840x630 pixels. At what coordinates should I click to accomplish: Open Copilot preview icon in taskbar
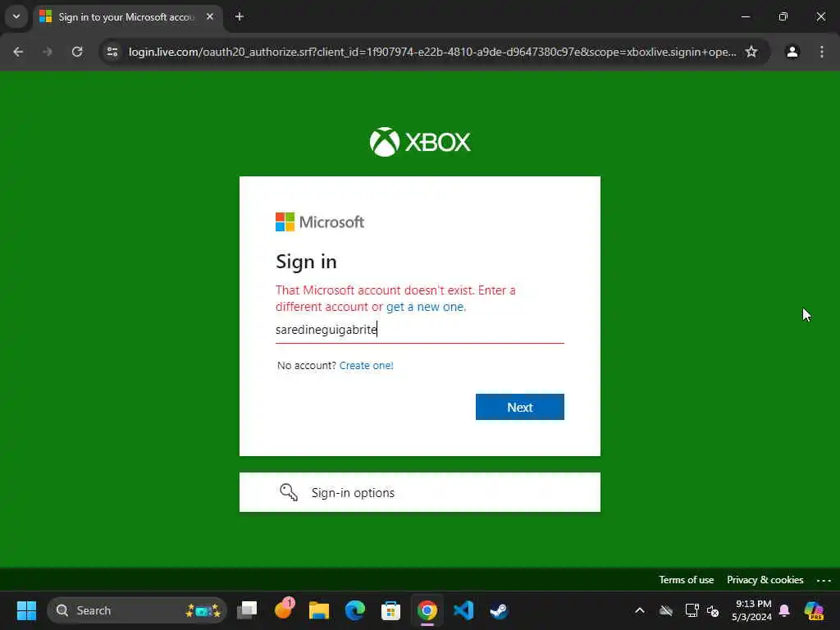814,610
